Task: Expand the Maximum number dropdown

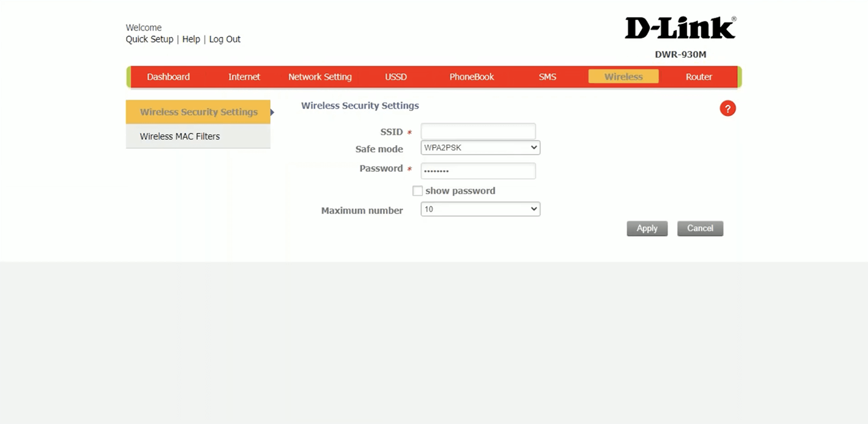Action: pos(480,209)
